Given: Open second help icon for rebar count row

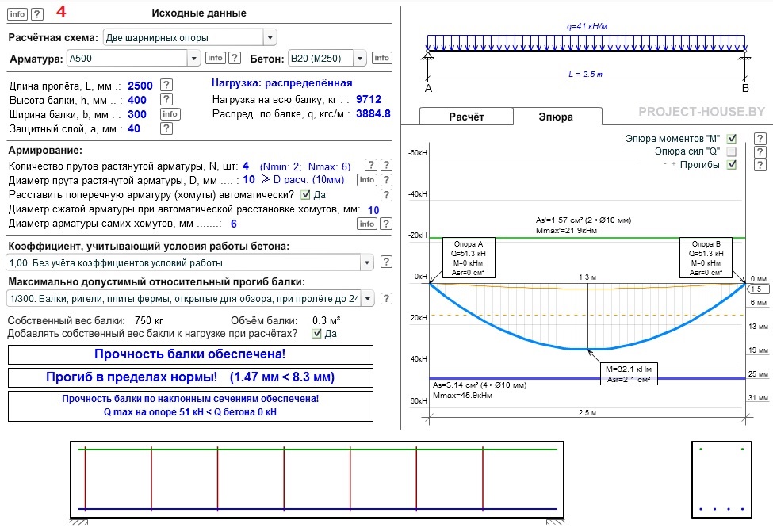Looking at the screenshot, I should (x=387, y=165).
